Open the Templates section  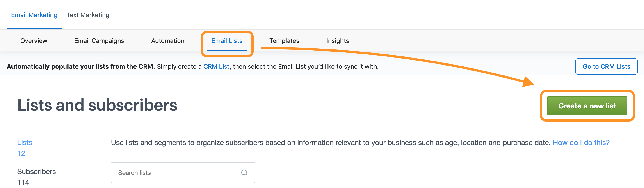tap(284, 41)
